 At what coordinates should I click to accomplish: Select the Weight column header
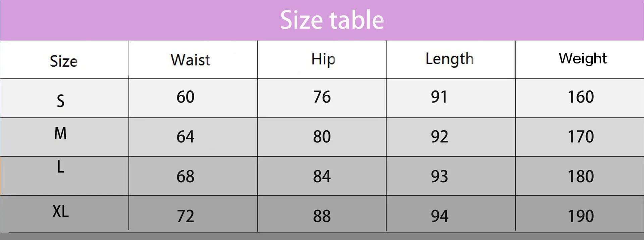coord(583,59)
